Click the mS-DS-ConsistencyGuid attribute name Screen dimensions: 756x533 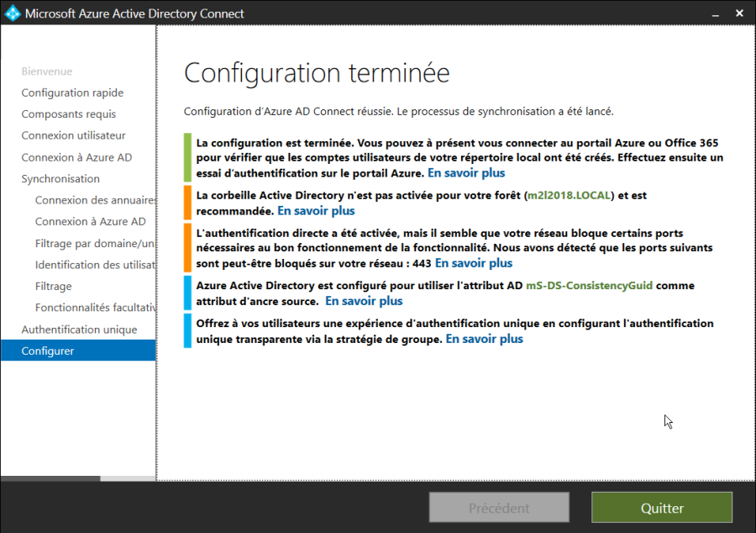[589, 286]
